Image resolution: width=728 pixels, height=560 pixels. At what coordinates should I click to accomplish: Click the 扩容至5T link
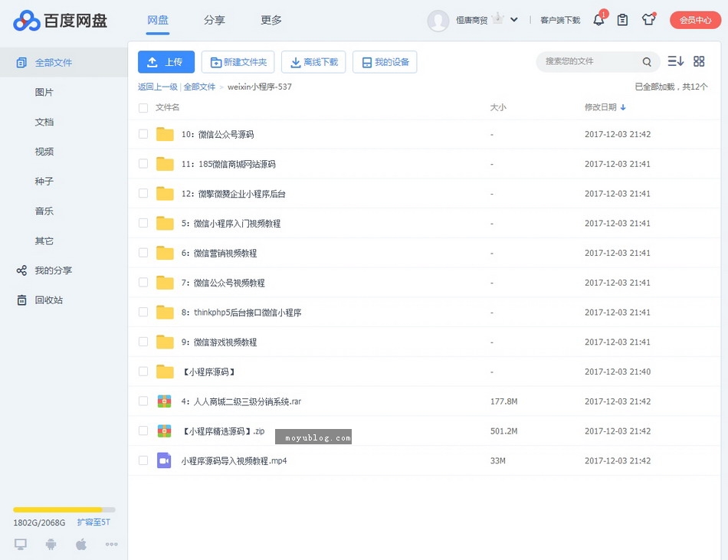point(93,522)
